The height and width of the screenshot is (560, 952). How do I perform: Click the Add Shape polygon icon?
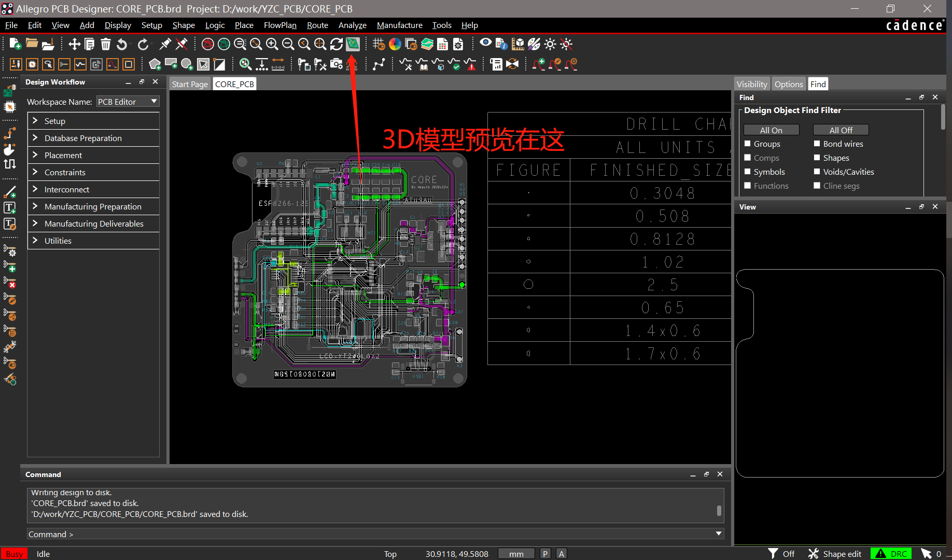click(155, 64)
